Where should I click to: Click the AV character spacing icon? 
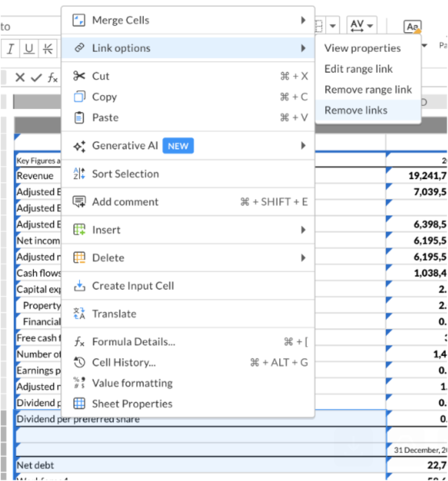point(356,25)
